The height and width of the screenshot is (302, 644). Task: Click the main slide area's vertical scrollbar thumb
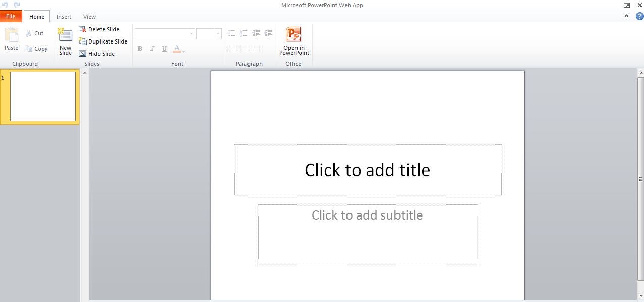(640, 179)
